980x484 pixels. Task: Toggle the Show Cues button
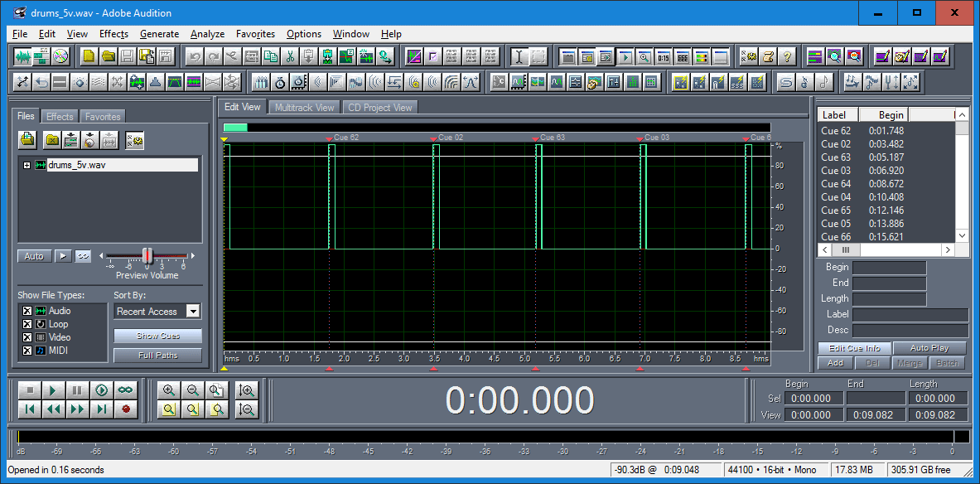pyautogui.click(x=158, y=336)
